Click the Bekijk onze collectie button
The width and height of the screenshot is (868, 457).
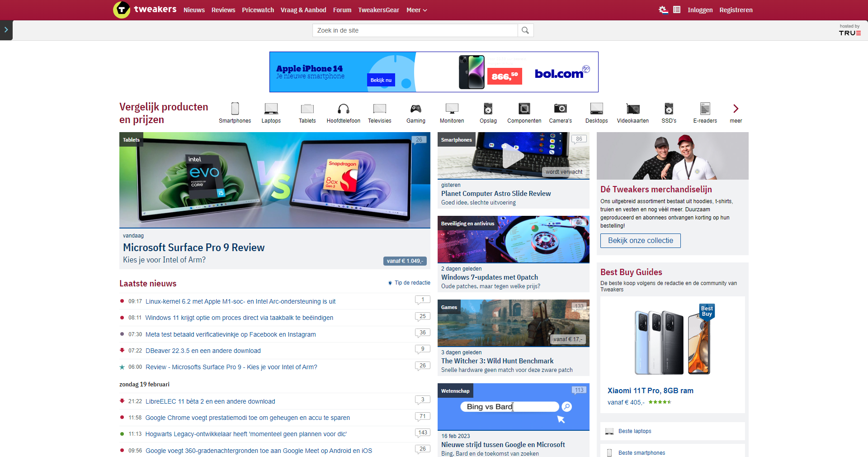pos(640,240)
